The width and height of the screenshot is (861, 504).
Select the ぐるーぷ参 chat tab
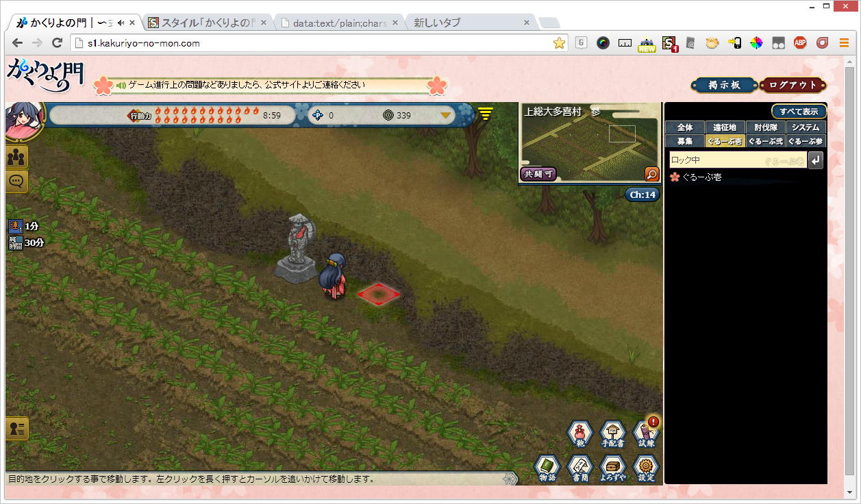[806, 141]
